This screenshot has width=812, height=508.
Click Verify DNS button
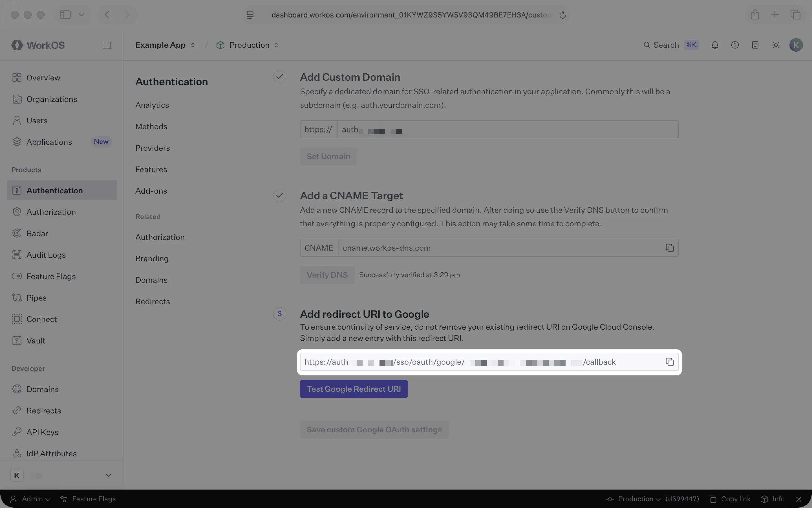click(x=327, y=275)
